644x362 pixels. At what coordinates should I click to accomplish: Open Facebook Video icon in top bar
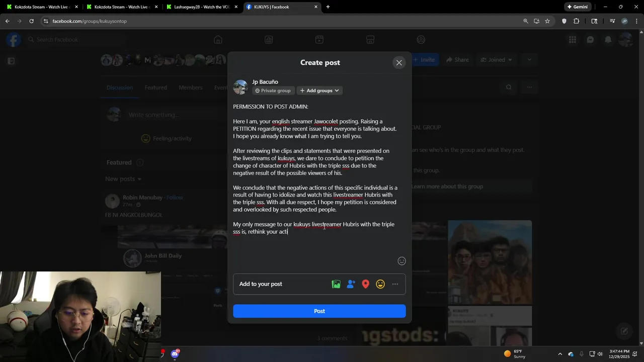click(x=319, y=40)
